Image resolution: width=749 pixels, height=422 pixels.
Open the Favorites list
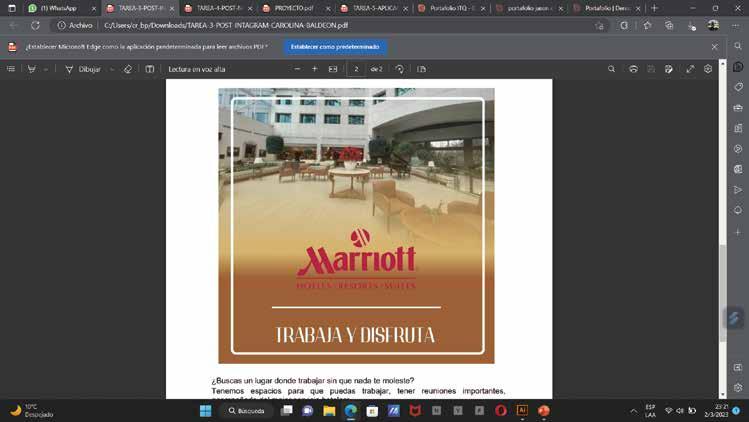tap(647, 25)
